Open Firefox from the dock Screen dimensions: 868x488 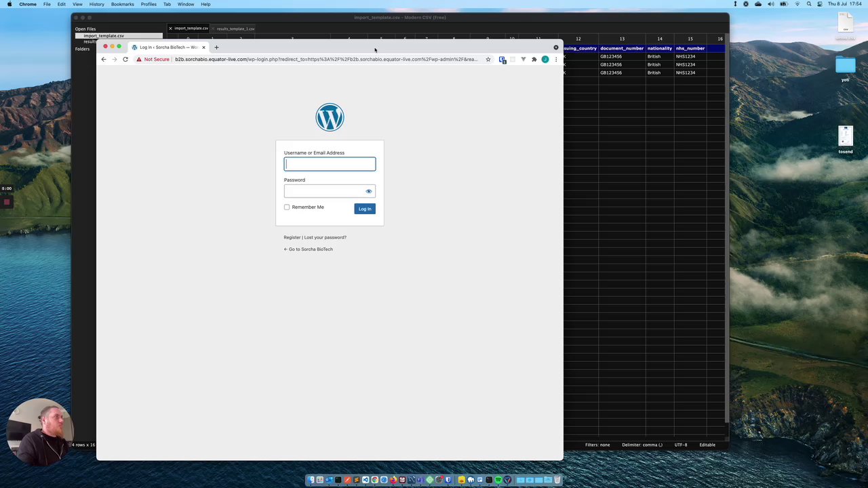click(x=394, y=480)
